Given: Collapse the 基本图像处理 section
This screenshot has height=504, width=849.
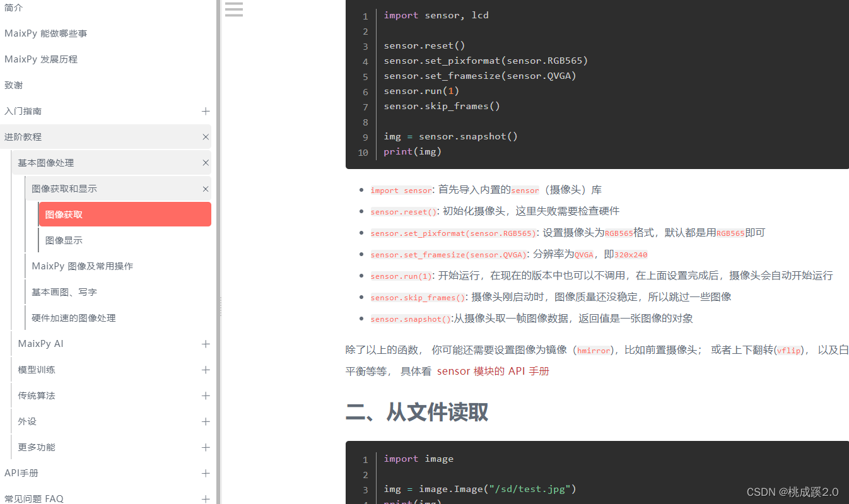Looking at the screenshot, I should coord(206,163).
